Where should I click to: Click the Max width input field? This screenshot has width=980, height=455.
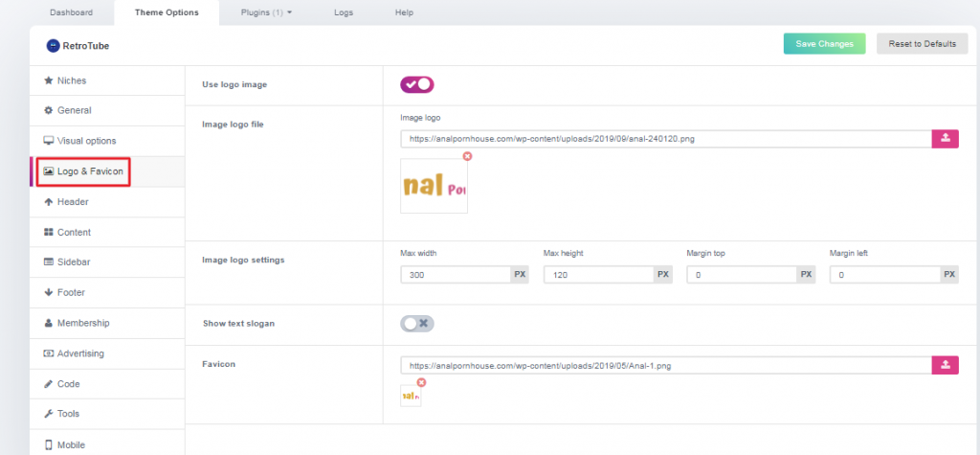[x=456, y=275]
